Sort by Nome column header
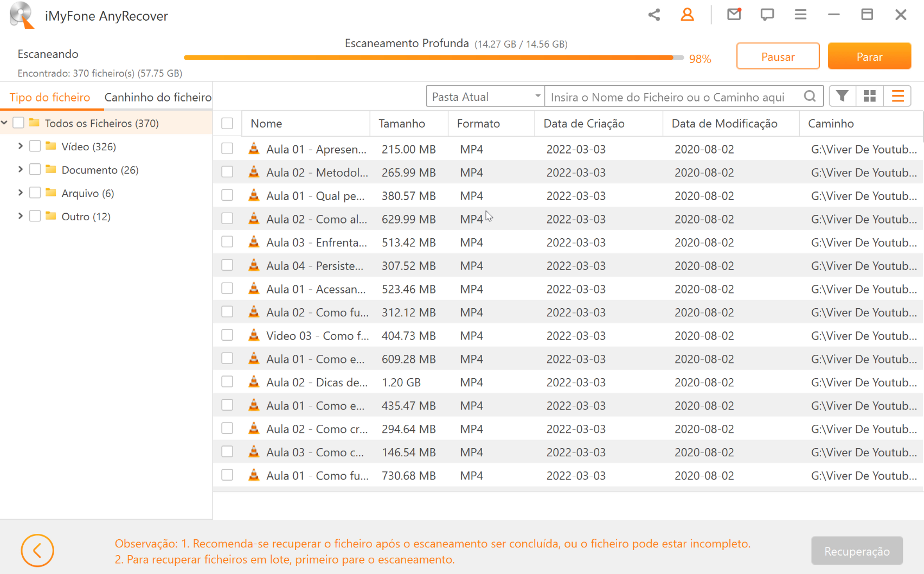The width and height of the screenshot is (924, 574). pos(306,123)
